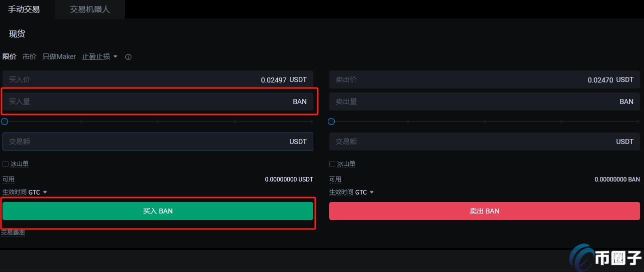Image resolution: width=644 pixels, height=272 pixels.
Task: Switch to the 手动交易 tab
Action: [x=24, y=9]
